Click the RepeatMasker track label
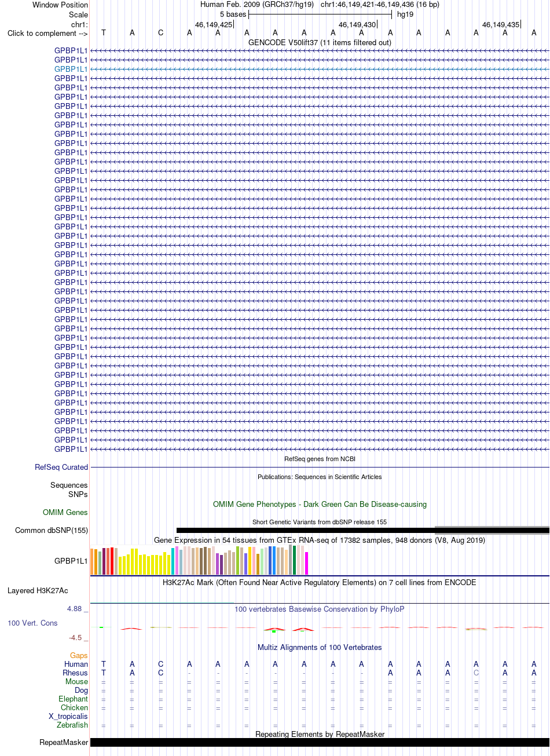Image resolution: width=550 pixels, height=756 pixels. [64, 742]
